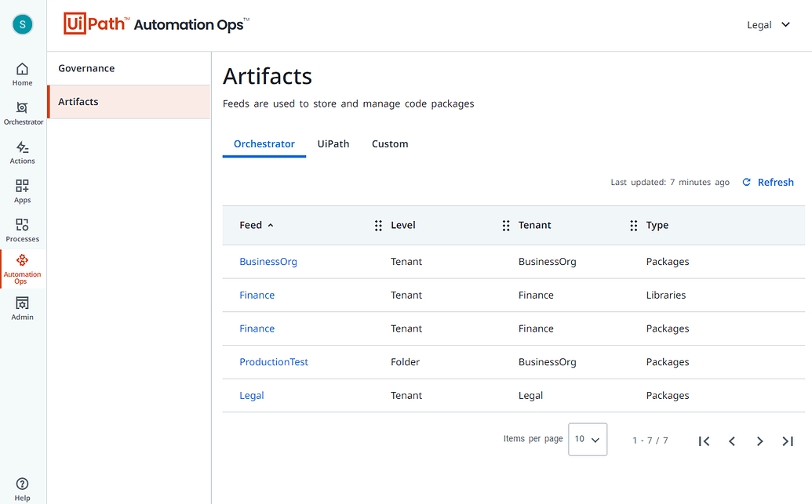
Task: Open Help at the sidebar bottom
Action: click(x=22, y=488)
